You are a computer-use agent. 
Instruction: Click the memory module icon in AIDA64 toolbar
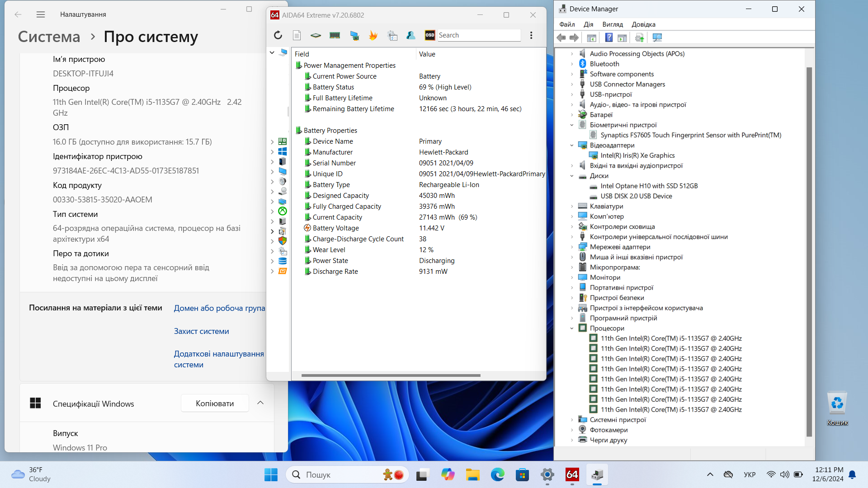click(x=335, y=35)
